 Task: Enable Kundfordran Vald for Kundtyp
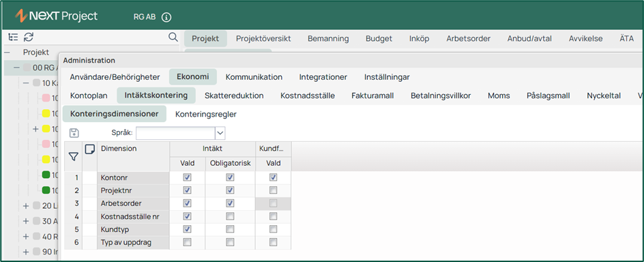pos(273,229)
